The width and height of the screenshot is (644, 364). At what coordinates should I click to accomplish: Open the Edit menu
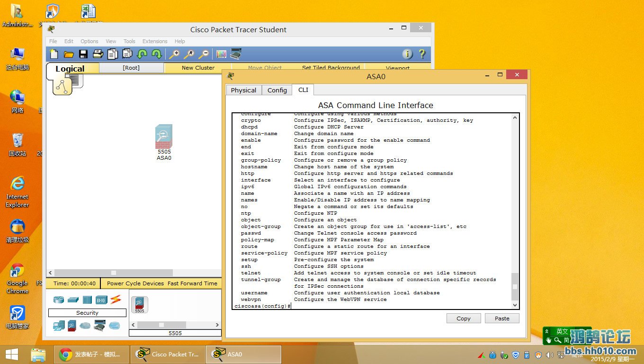pyautogui.click(x=69, y=41)
